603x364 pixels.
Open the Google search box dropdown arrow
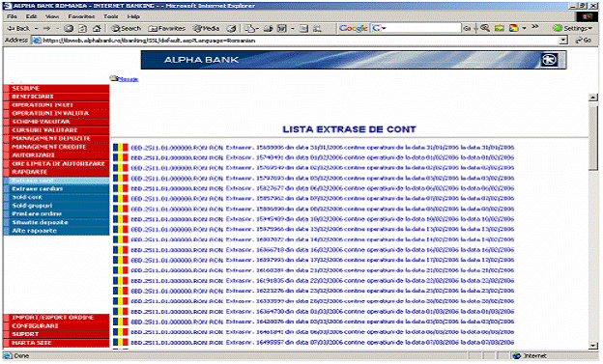tap(384, 28)
